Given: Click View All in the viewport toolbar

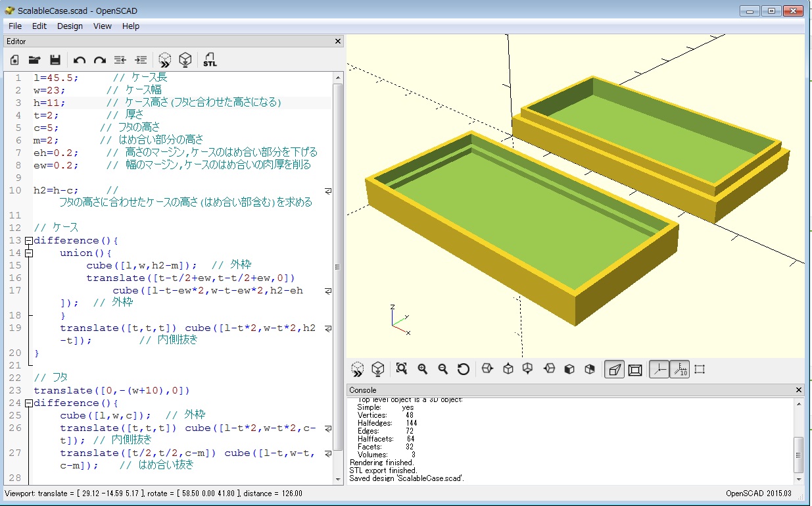Looking at the screenshot, I should click(402, 369).
